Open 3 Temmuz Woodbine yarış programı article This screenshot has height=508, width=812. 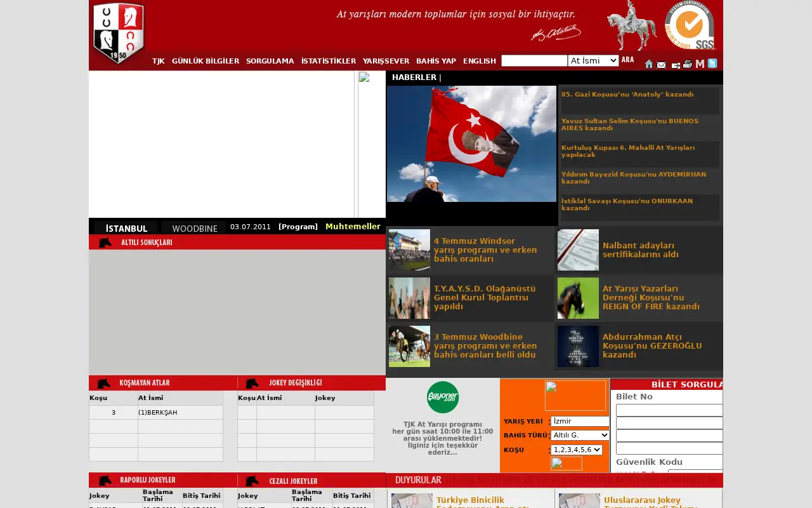485,346
